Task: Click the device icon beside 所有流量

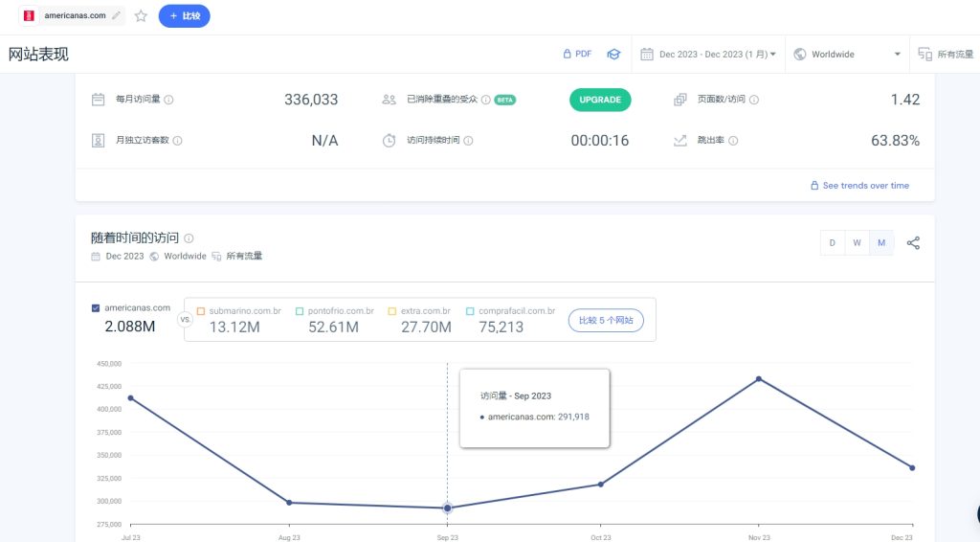Action: coord(925,55)
